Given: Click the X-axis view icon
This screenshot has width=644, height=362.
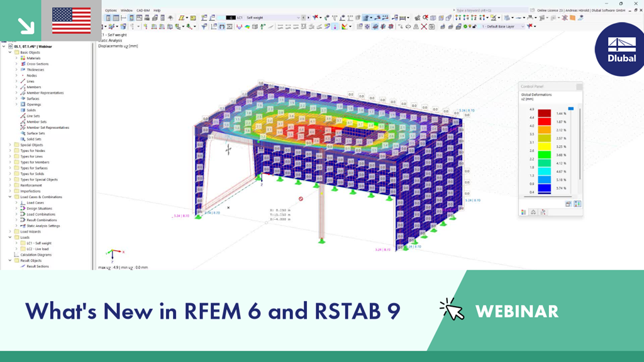Looking at the screenshot, I should tap(458, 18).
